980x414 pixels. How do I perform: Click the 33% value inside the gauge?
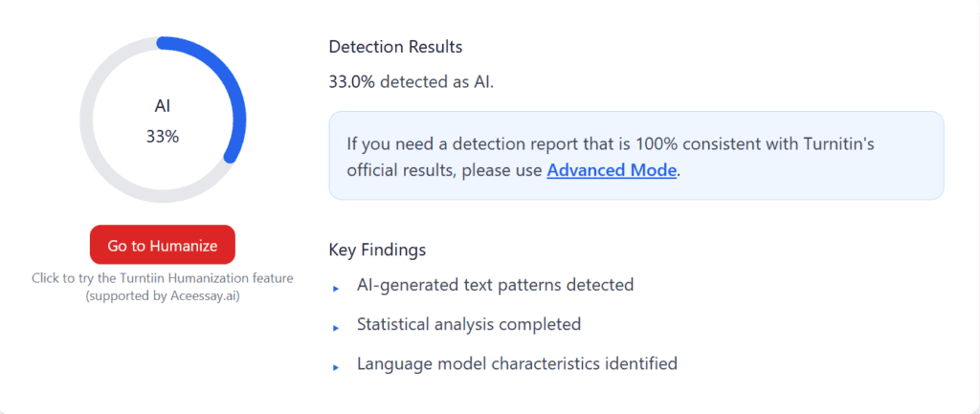pos(163,136)
